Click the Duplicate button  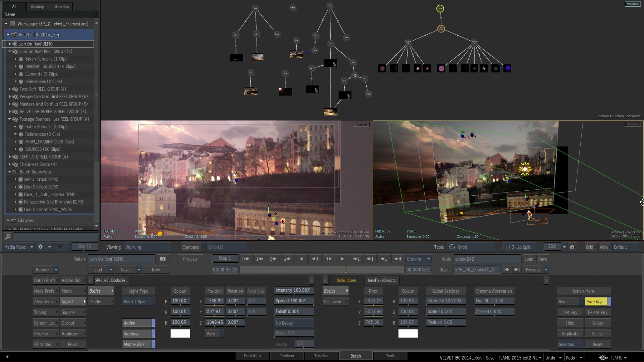[570, 334]
